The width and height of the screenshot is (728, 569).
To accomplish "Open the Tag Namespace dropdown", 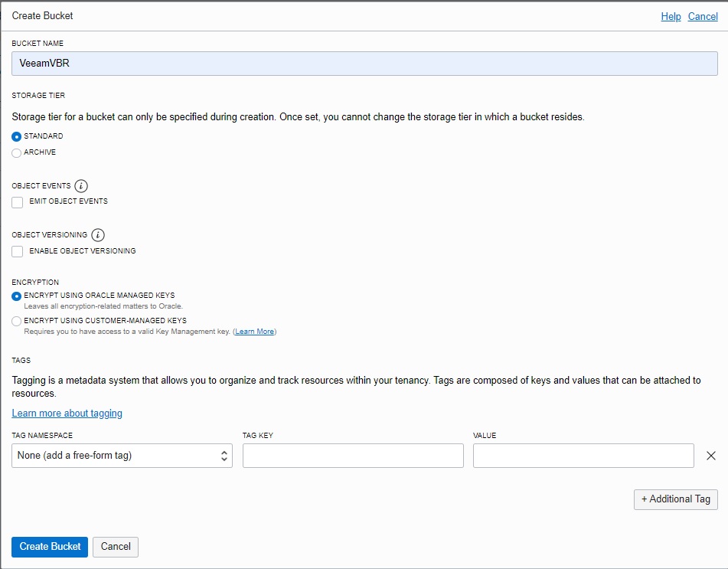I will pyautogui.click(x=122, y=456).
